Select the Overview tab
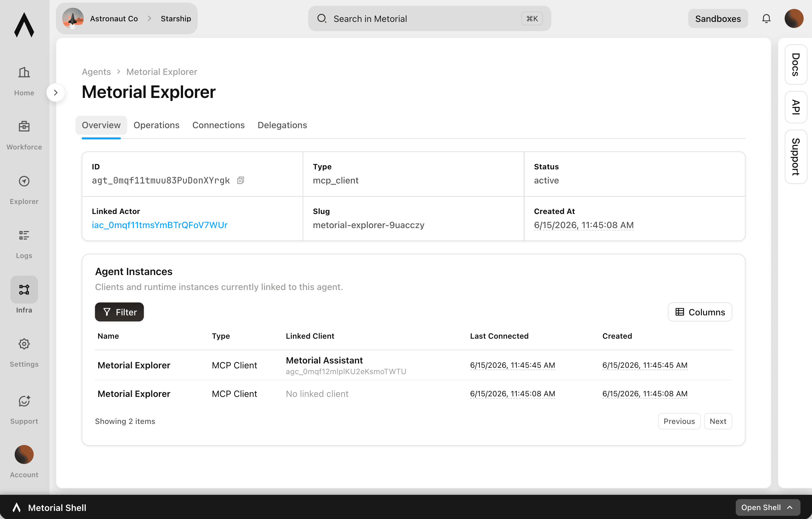The image size is (812, 519). click(x=101, y=125)
